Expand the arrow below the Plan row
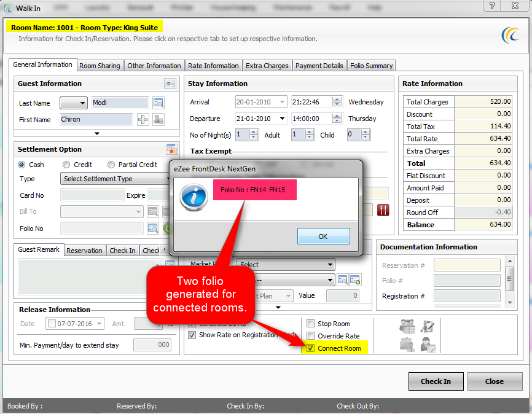Screen dimensions: 532x414 coord(278,308)
